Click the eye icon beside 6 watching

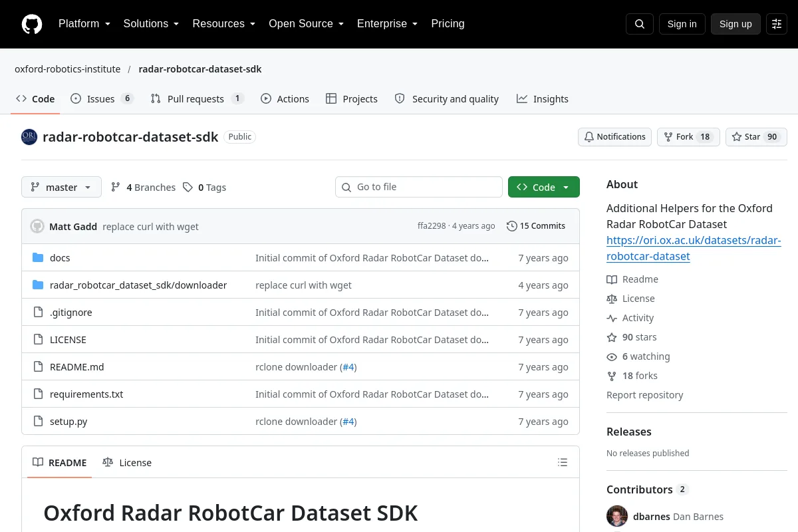(x=612, y=356)
